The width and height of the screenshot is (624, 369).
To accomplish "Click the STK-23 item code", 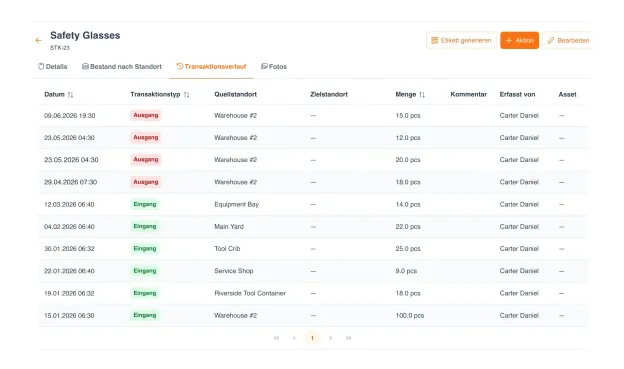I will [60, 48].
